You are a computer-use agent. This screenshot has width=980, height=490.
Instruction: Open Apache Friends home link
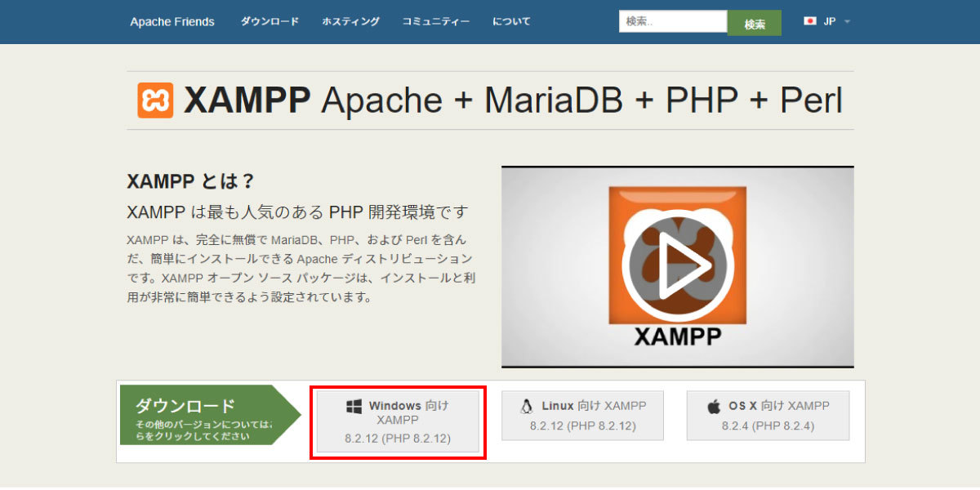pos(172,22)
